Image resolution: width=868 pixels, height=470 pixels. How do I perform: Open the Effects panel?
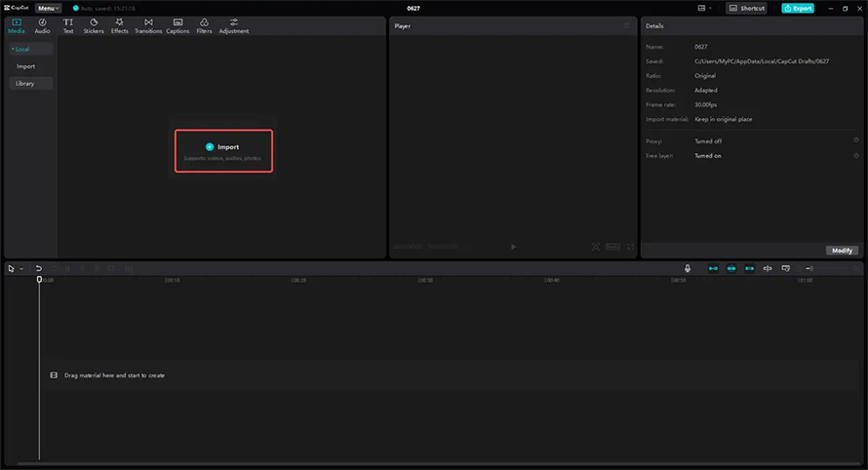click(120, 26)
